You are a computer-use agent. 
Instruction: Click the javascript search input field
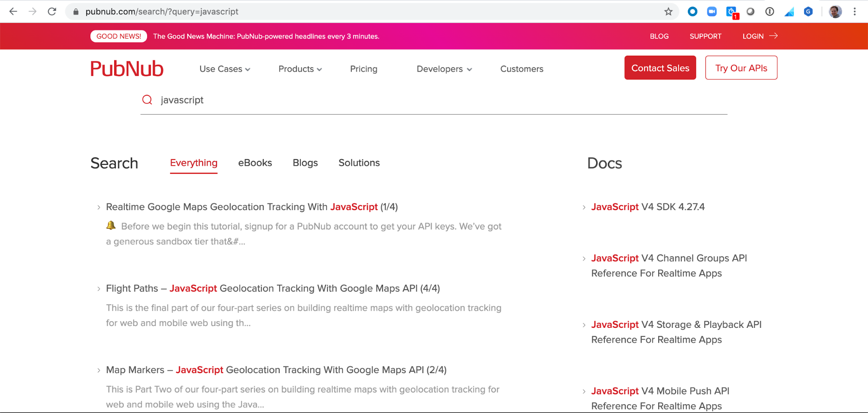[434, 100]
